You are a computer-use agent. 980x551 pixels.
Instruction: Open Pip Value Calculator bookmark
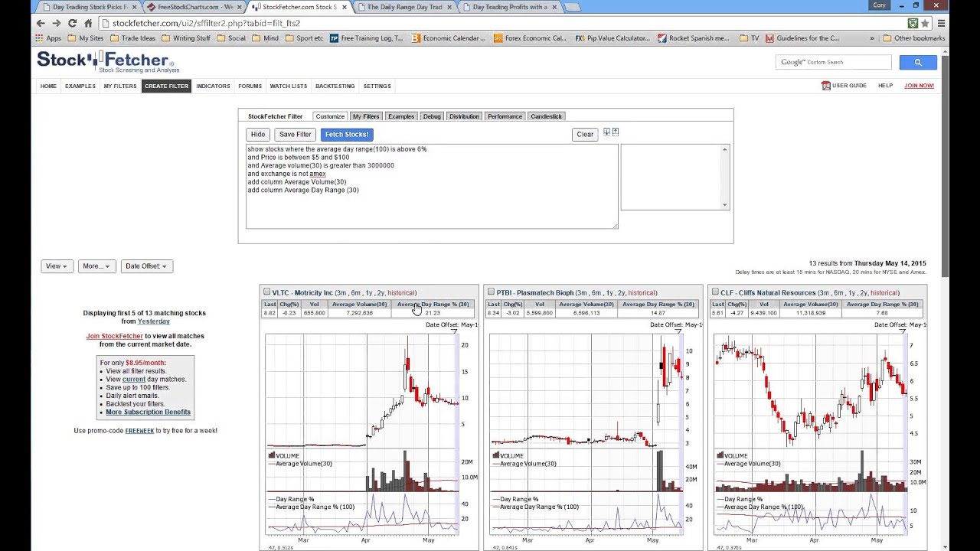[x=612, y=38]
